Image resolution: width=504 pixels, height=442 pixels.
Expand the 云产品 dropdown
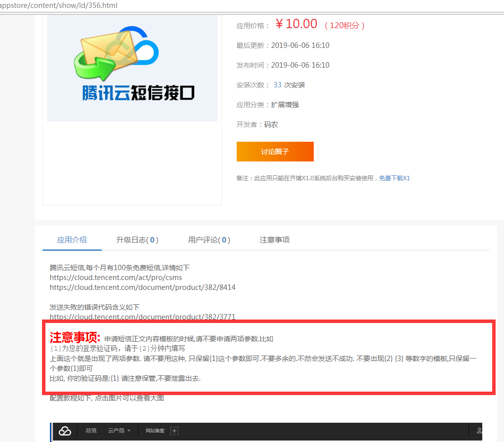119,431
